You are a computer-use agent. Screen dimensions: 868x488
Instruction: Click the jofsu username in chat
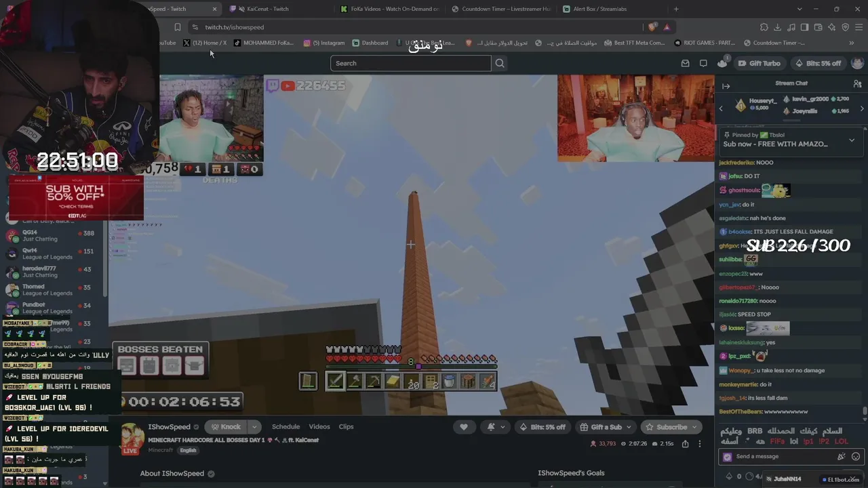click(735, 176)
